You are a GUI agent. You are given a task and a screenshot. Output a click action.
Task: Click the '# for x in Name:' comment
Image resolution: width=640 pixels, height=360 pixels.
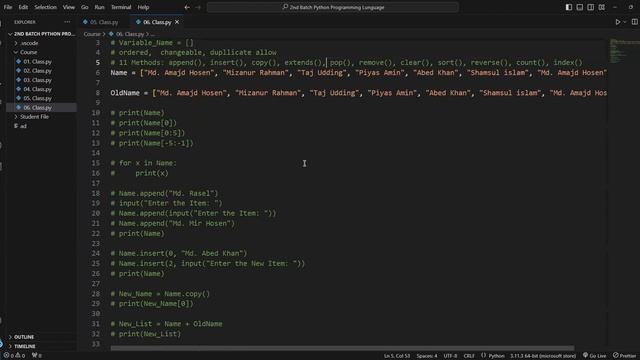[x=143, y=163]
